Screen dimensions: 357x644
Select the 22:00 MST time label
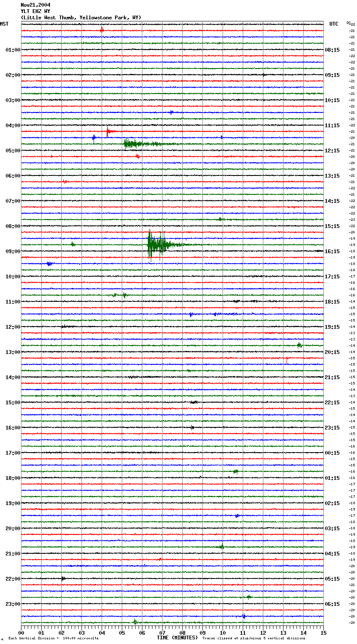tap(13, 579)
